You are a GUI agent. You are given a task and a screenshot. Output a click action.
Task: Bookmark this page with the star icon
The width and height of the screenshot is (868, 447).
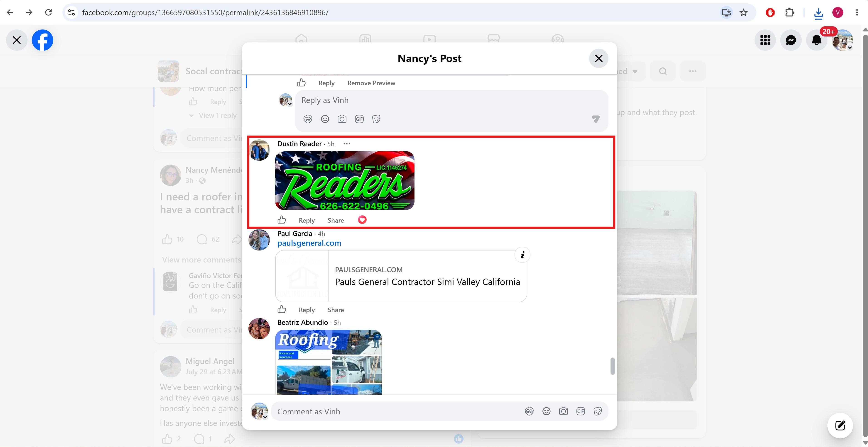[x=744, y=12]
